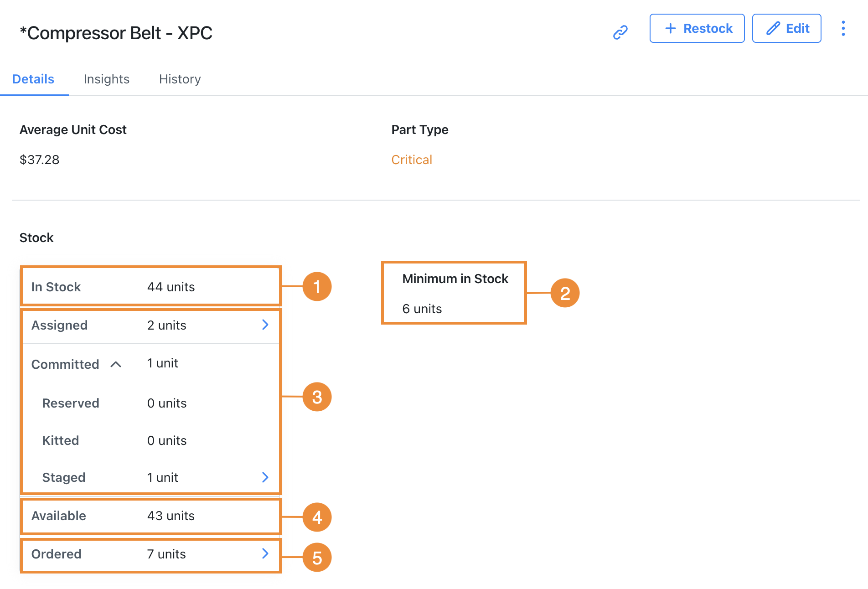
Task: Click the 2 units Assigned value
Action: (167, 325)
